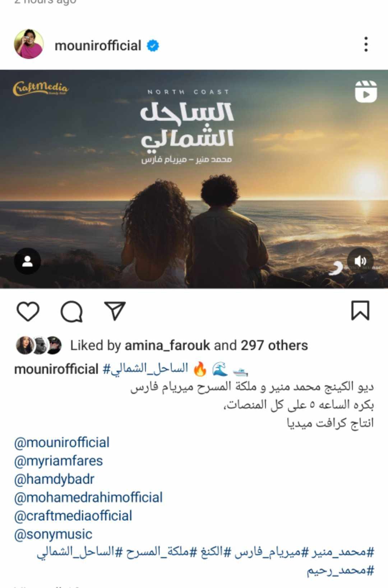Image resolution: width=388 pixels, height=588 pixels.
Task: Play the North Coast video thumbnail
Action: click(x=194, y=179)
